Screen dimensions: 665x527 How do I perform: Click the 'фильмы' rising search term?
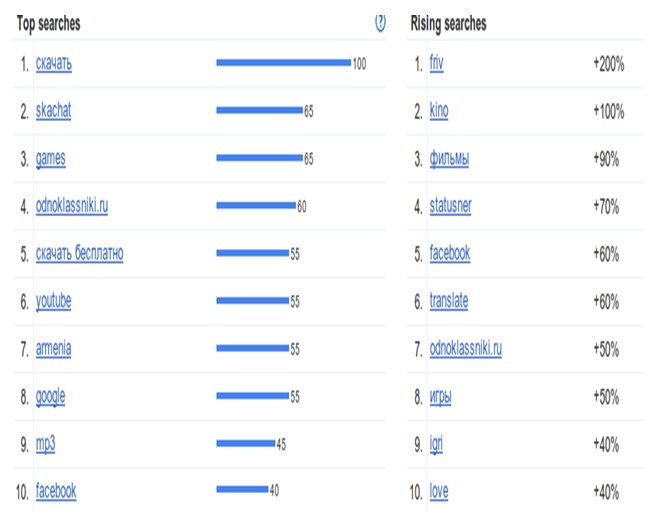point(450,159)
